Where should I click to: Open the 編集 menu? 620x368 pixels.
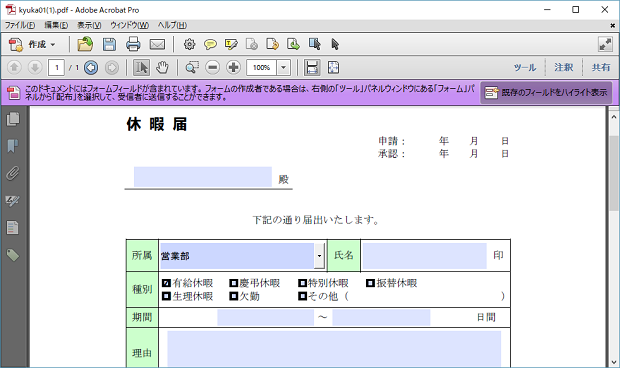pos(56,25)
